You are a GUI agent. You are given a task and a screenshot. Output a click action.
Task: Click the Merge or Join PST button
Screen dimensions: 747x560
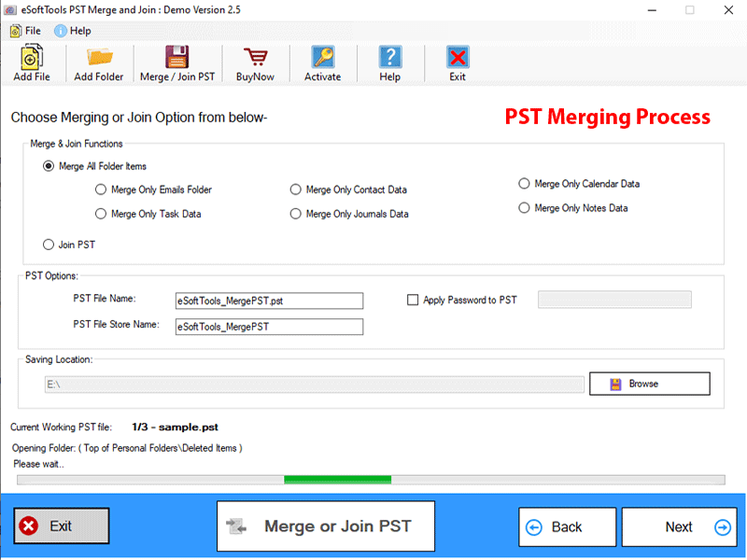point(326,526)
